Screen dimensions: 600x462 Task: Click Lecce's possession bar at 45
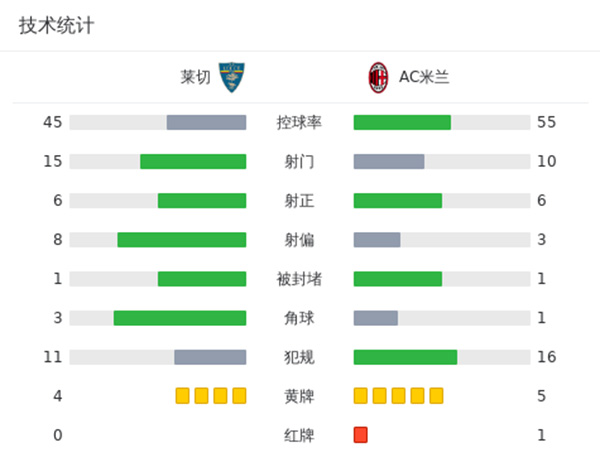pos(206,122)
